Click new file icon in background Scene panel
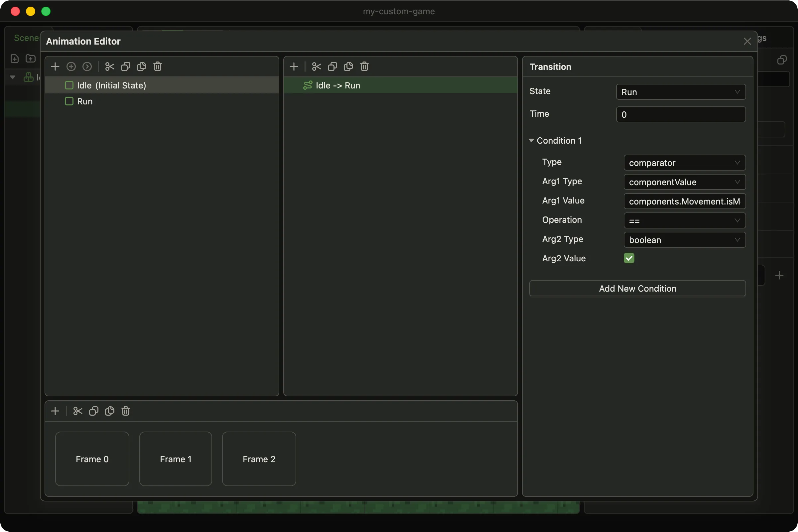Image resolution: width=798 pixels, height=532 pixels. tap(15, 59)
